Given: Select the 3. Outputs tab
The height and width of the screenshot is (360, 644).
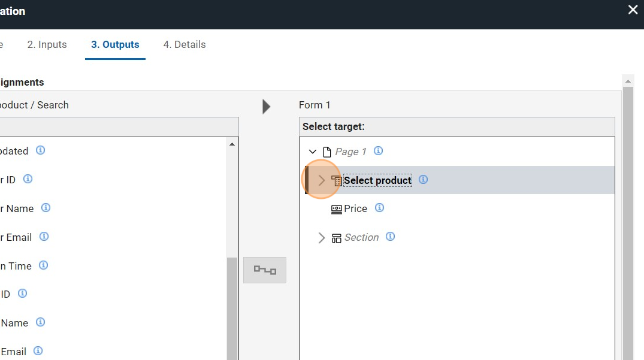Looking at the screenshot, I should click(x=115, y=44).
